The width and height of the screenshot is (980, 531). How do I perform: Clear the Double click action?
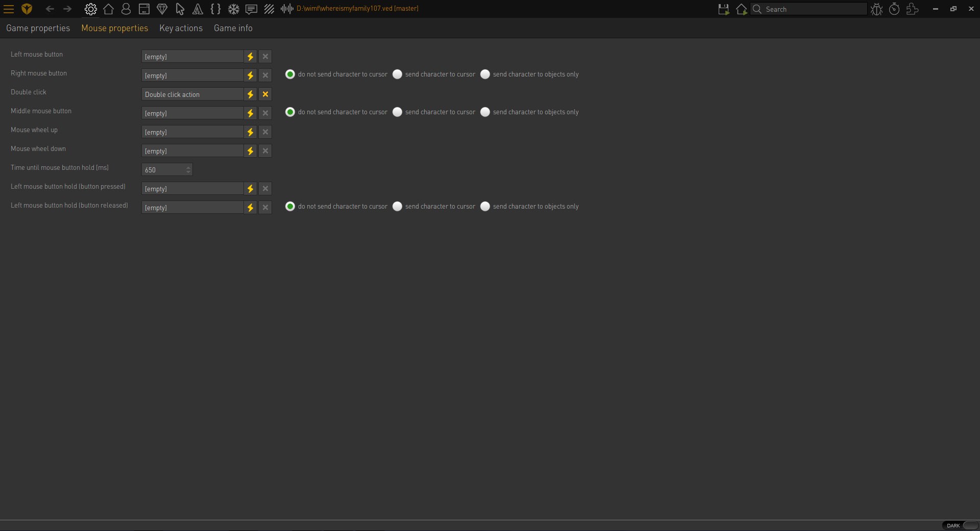click(x=265, y=94)
